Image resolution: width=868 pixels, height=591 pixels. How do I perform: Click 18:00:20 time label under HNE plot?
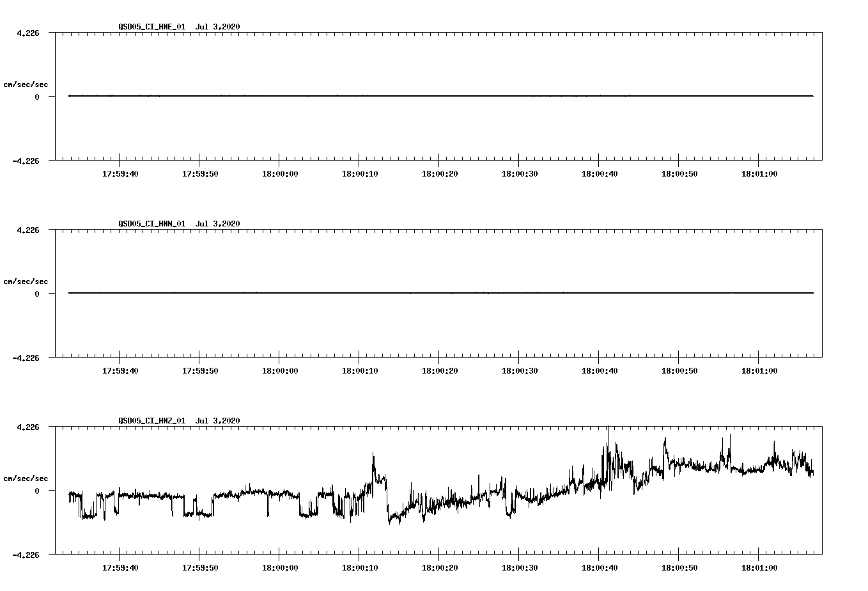click(440, 173)
